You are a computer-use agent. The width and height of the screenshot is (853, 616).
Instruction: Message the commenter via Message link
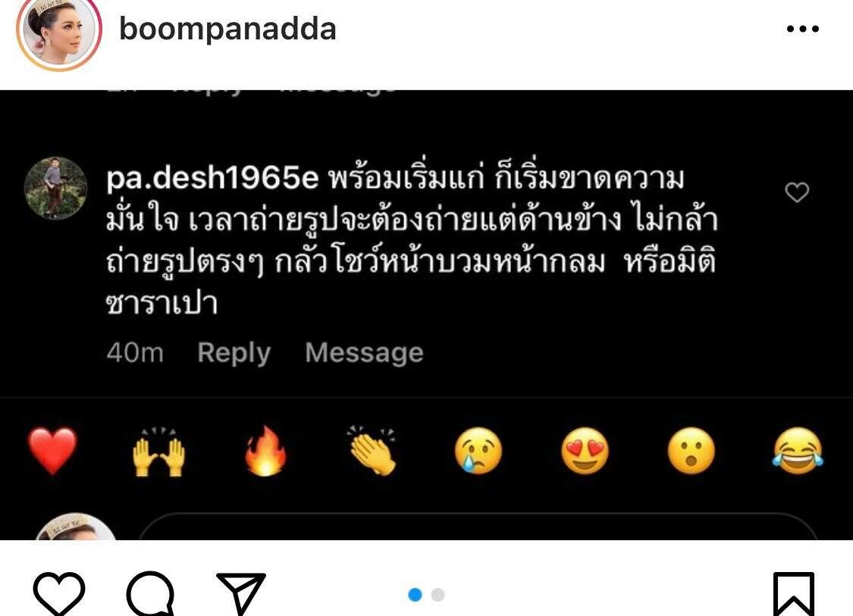tap(364, 353)
